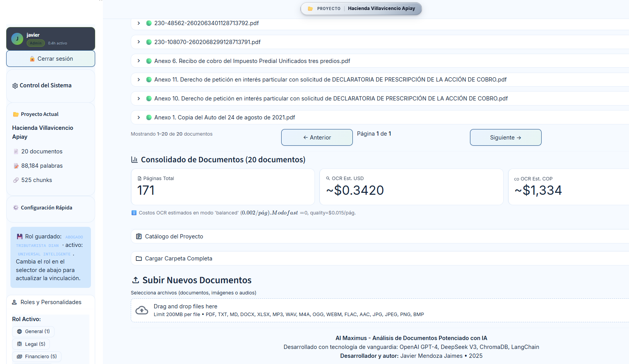This screenshot has height=364, width=629.
Task: Click the gear icon beside Configuración Rápida
Action: 16,208
